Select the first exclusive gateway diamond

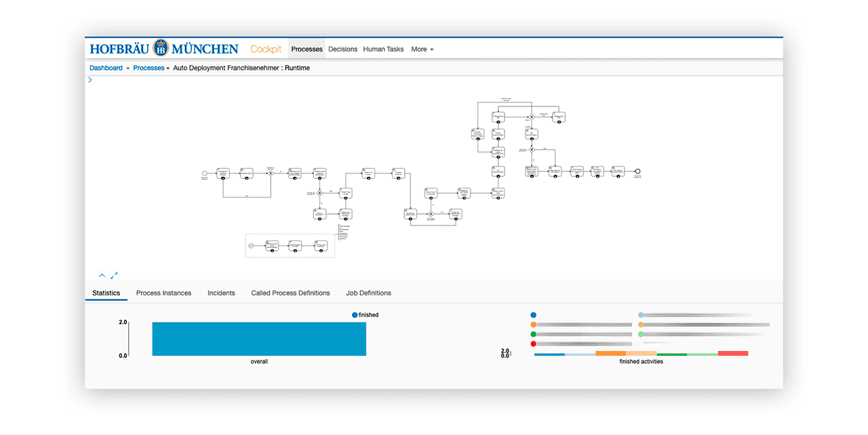[x=270, y=173]
